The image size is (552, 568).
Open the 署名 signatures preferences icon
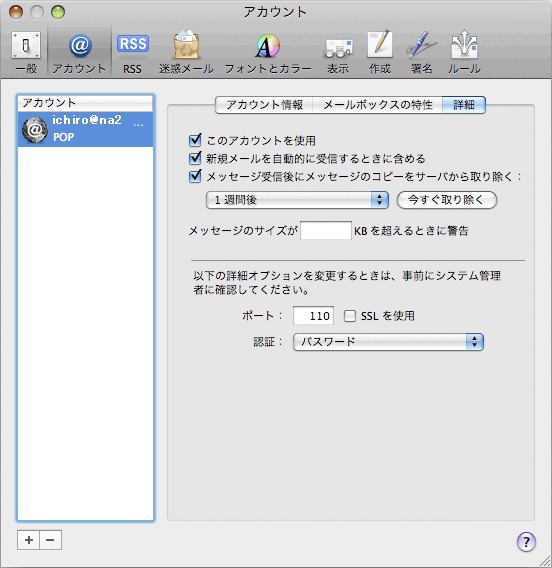point(421,52)
